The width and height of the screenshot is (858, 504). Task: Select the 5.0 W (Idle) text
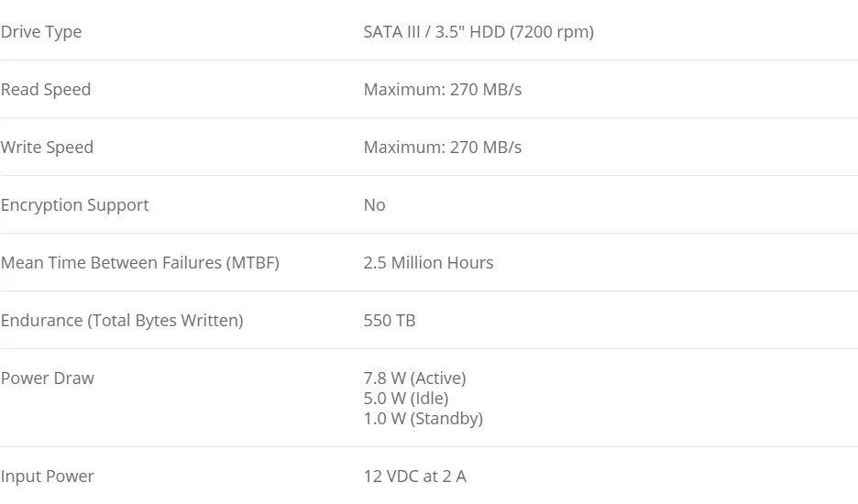[x=406, y=399]
